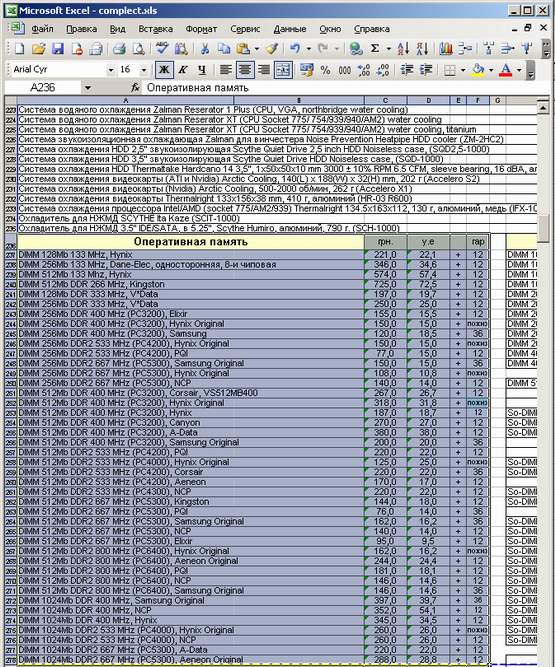This screenshot has height=667, width=555.
Task: Open Print Preview from the toolbar
Action: pyautogui.click(x=138, y=49)
